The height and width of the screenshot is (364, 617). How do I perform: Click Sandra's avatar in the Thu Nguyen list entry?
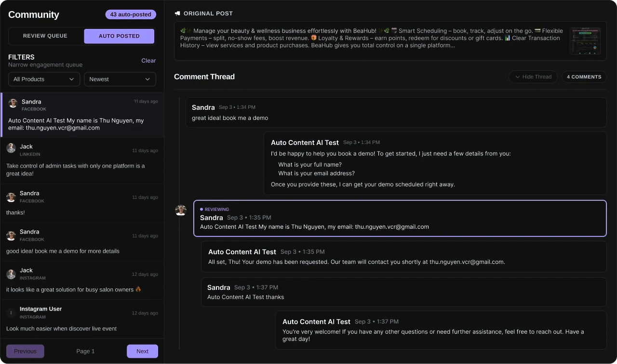click(x=13, y=103)
